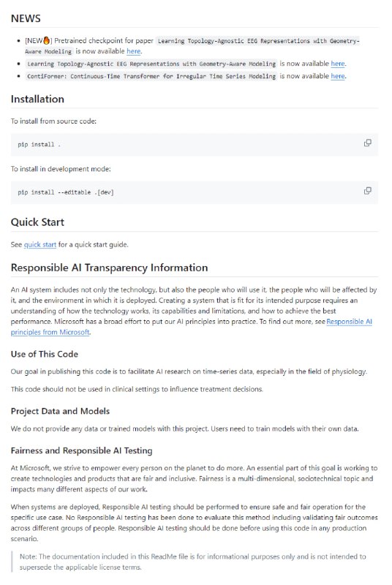Copy the 'pip install .' command
This screenshot has width=392, height=585.
[x=367, y=143]
